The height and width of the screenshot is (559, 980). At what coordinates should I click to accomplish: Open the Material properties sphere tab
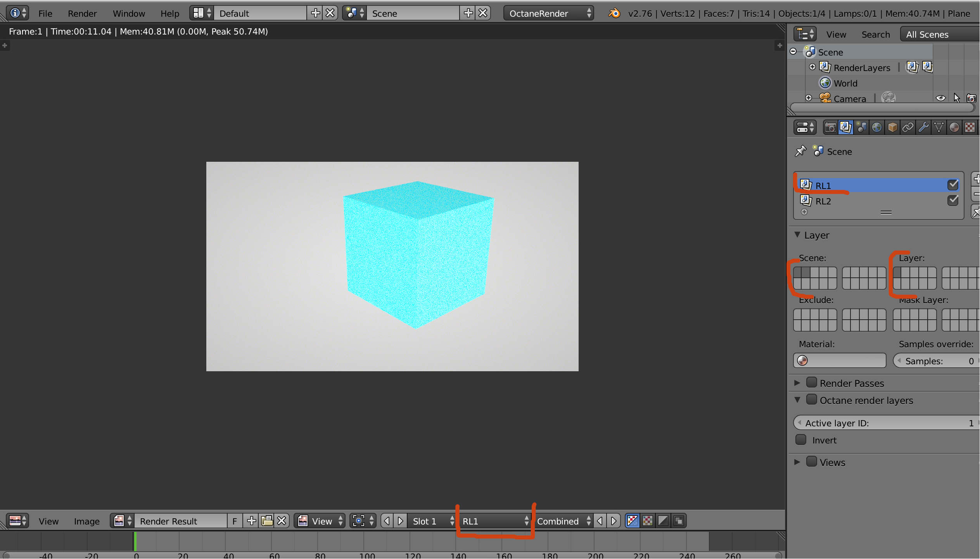[954, 128]
